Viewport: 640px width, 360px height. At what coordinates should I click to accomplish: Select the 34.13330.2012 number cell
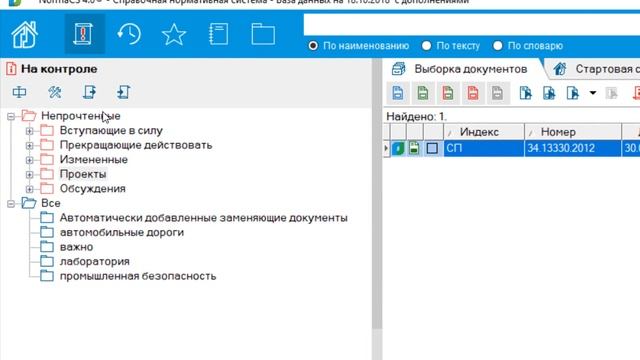[573, 148]
